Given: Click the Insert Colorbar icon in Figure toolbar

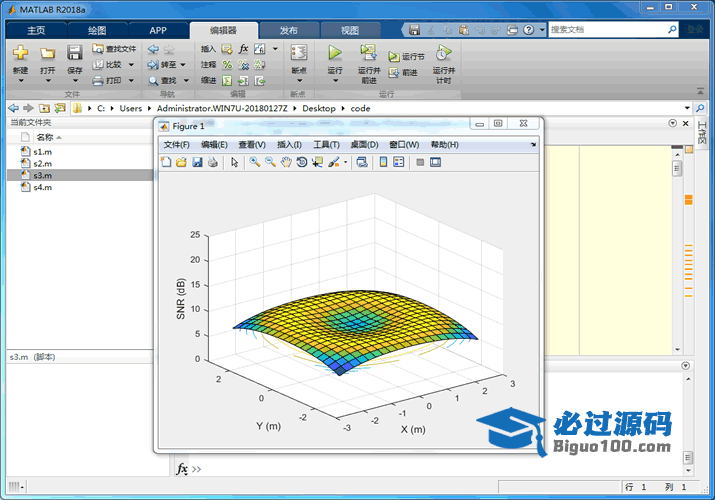Looking at the screenshot, I should [383, 162].
